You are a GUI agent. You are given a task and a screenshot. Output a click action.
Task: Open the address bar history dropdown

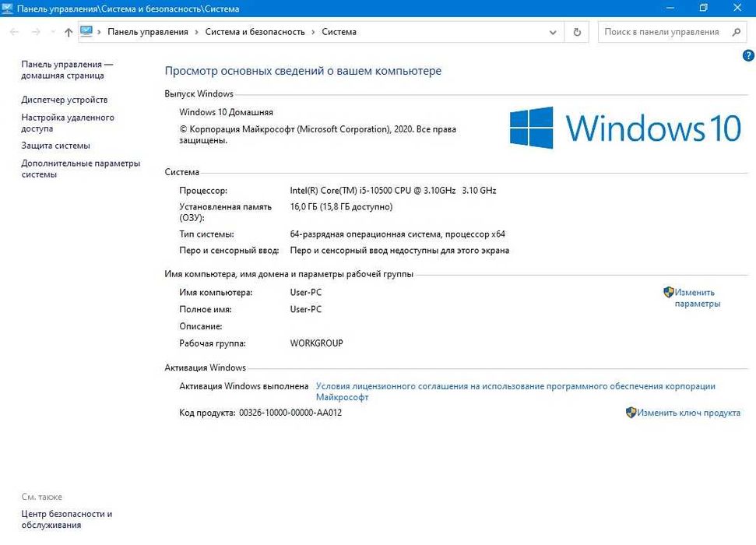coord(553,33)
